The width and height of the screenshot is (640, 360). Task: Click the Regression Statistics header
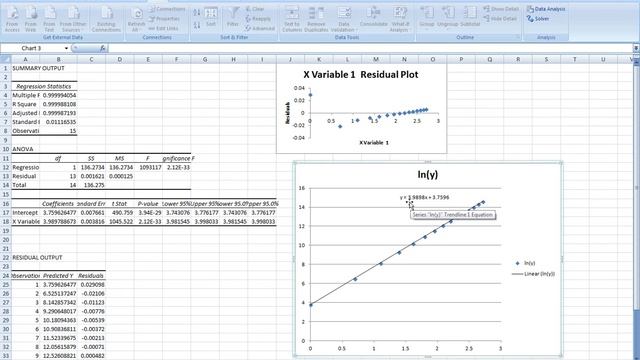pyautogui.click(x=44, y=86)
